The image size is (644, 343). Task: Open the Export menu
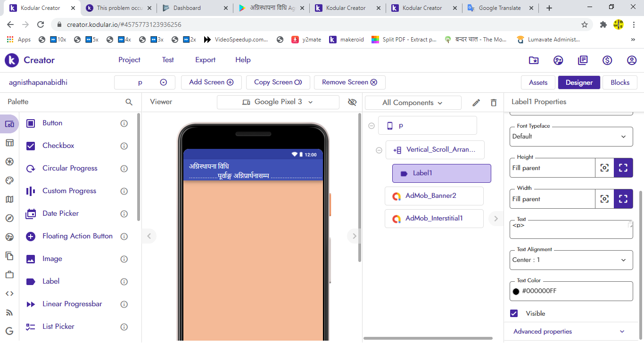point(205,60)
